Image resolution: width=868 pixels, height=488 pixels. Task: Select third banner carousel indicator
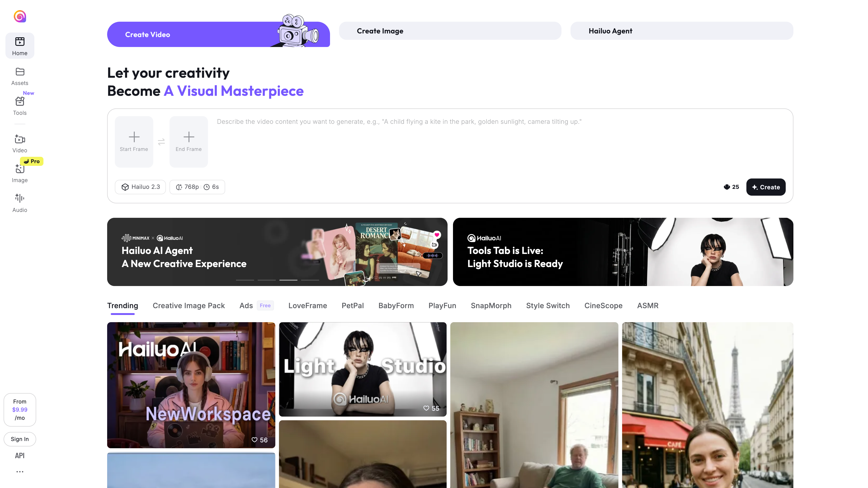pos(288,280)
